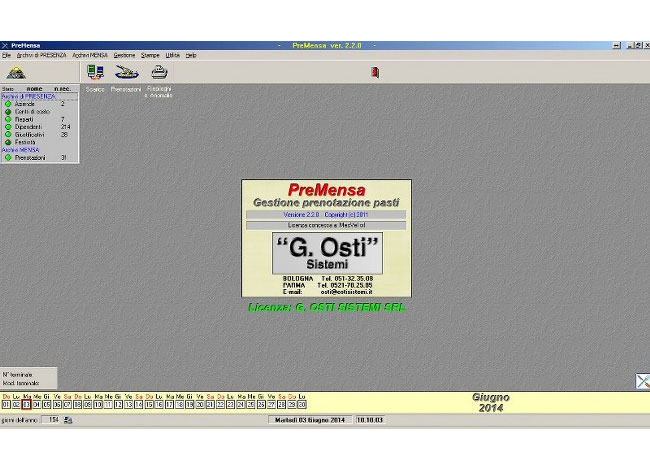Image resolution: width=650 pixels, height=470 pixels.
Task: Click the BOLOGNA telephone line in splash
Action: pos(327,279)
